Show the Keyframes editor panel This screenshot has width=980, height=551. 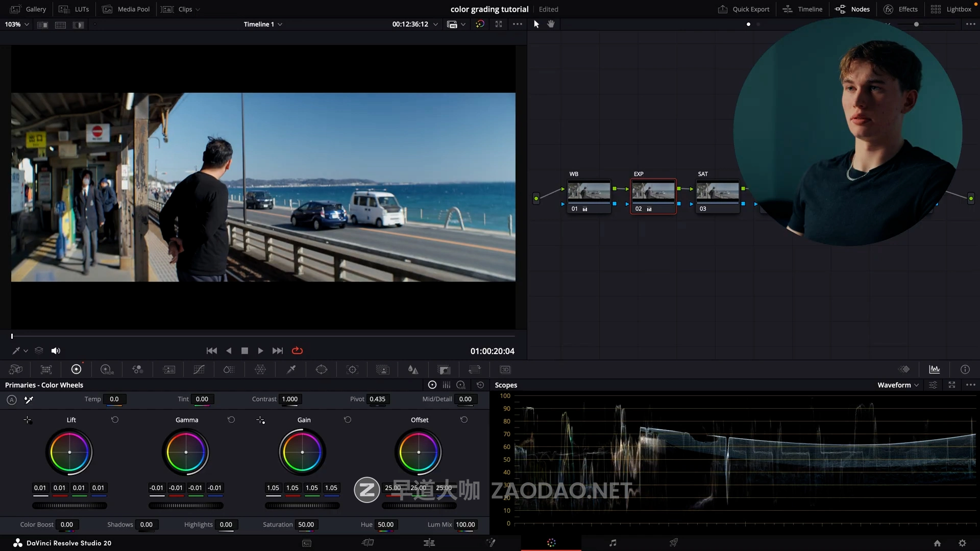click(x=904, y=369)
